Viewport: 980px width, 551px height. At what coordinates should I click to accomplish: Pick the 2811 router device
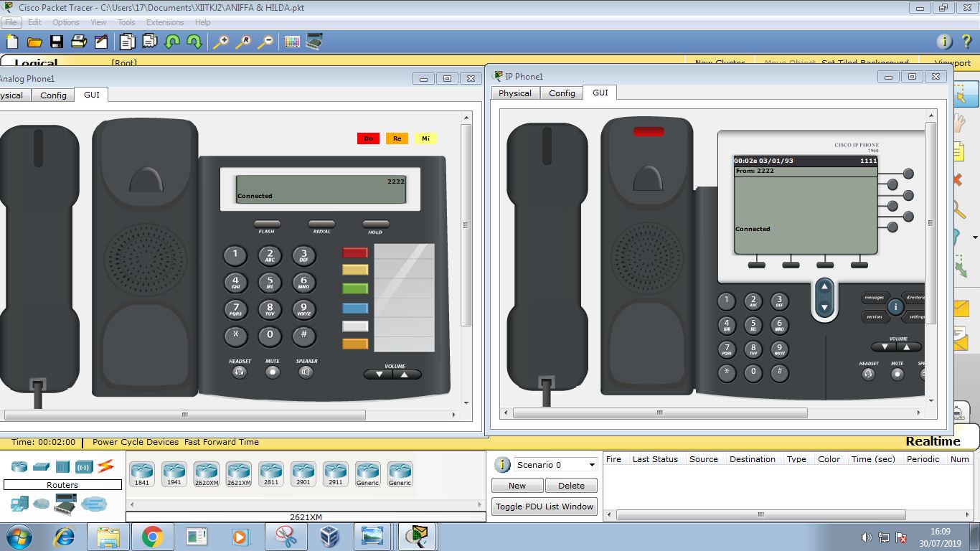(271, 474)
